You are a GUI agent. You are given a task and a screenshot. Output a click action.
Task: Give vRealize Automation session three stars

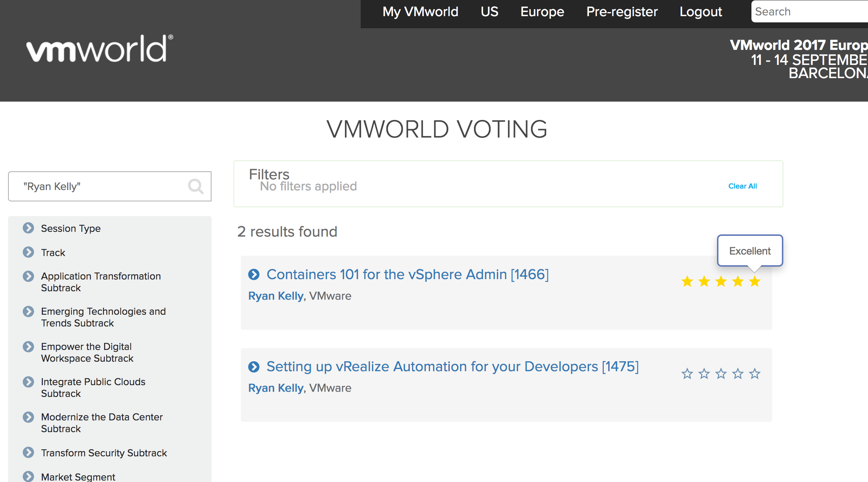tap(721, 374)
